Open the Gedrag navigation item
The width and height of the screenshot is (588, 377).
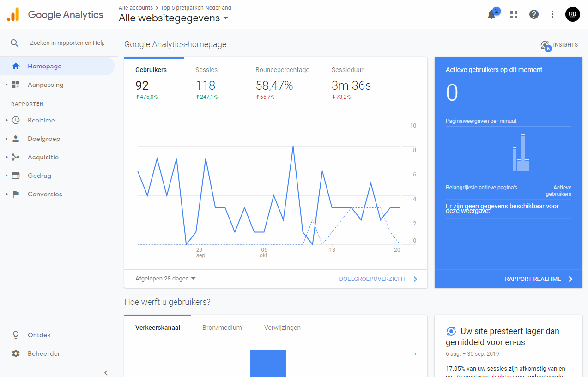(57, 176)
